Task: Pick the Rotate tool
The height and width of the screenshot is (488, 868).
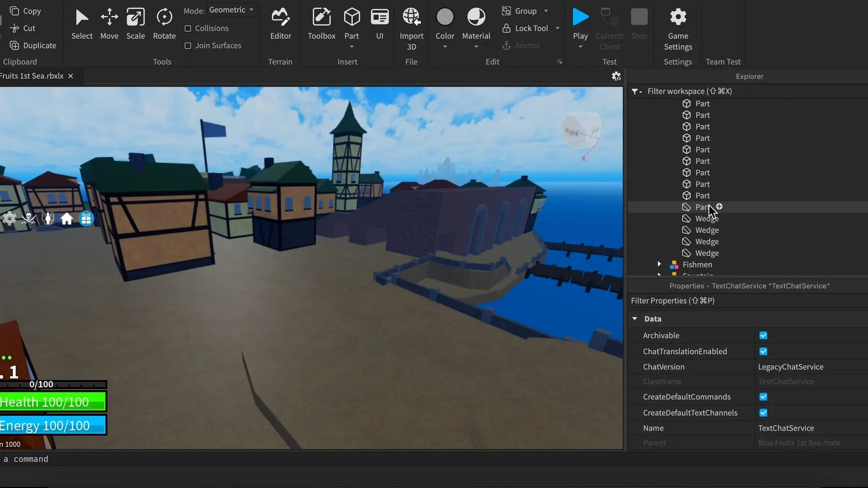Action: click(x=164, y=24)
